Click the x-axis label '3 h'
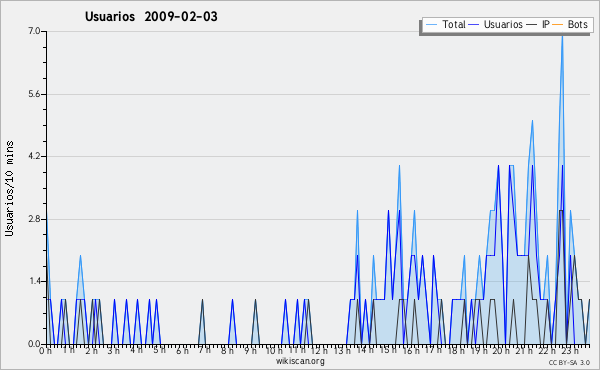The height and width of the screenshot is (370, 600). 114,351
